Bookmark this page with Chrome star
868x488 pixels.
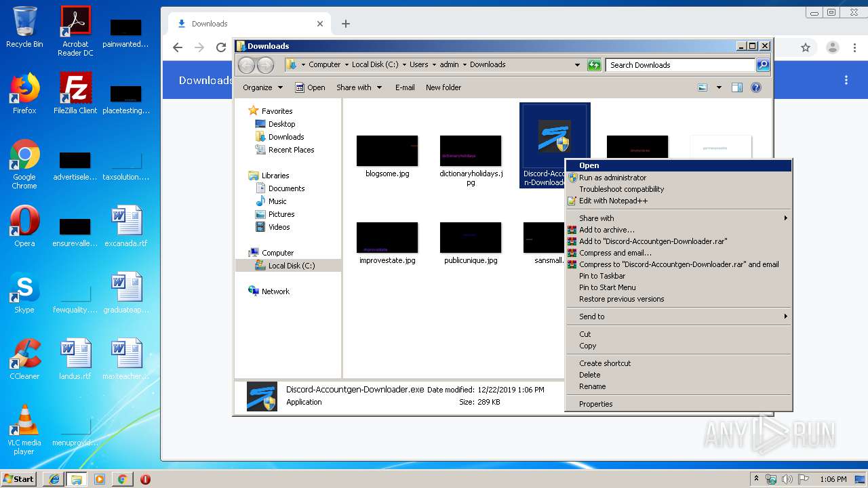[x=806, y=47]
